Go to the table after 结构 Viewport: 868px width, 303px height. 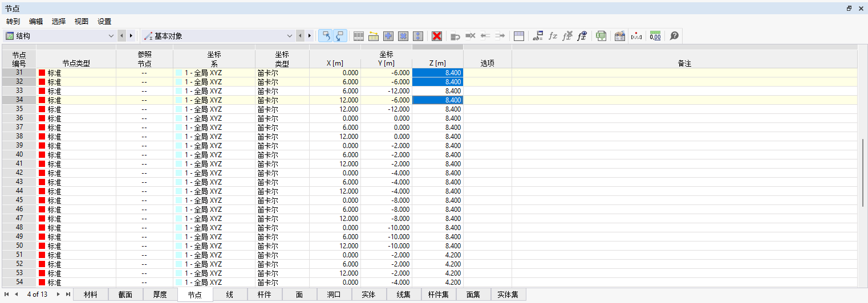(131, 36)
